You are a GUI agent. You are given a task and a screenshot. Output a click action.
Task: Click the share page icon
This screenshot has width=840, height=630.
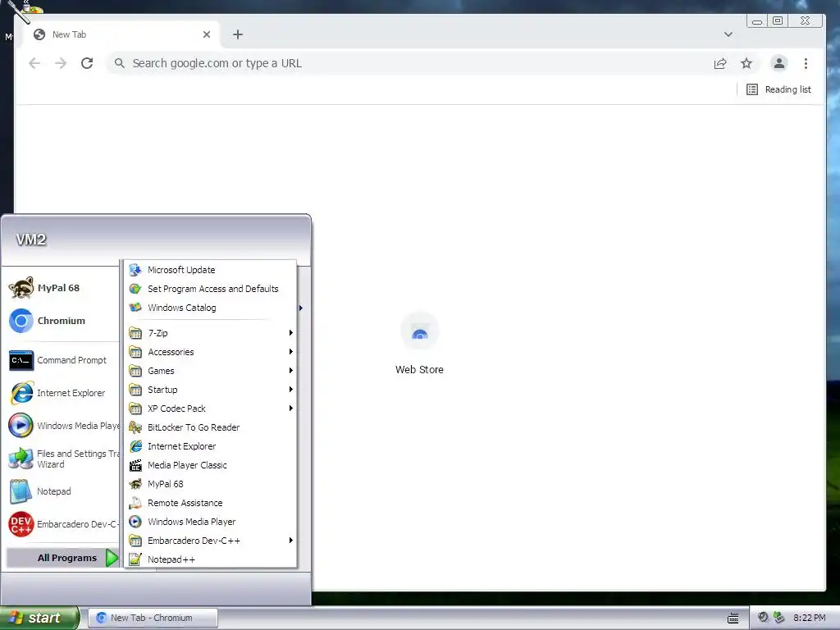tap(720, 63)
